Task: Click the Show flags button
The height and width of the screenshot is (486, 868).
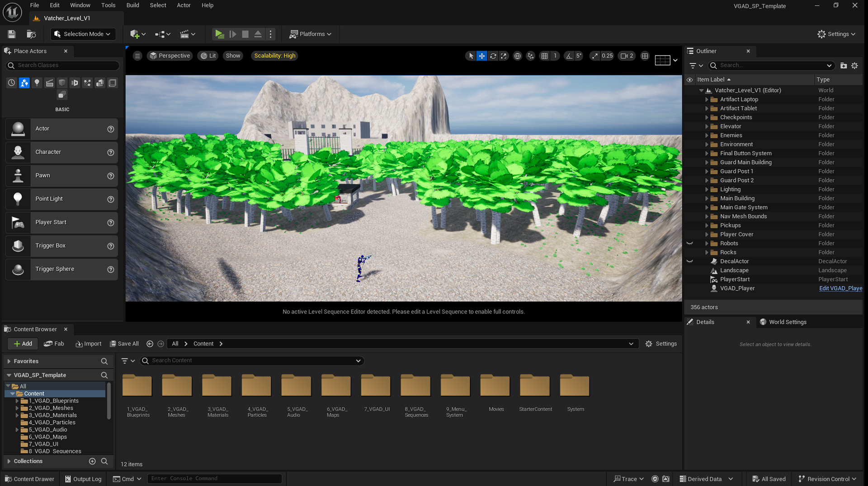Action: click(x=233, y=56)
